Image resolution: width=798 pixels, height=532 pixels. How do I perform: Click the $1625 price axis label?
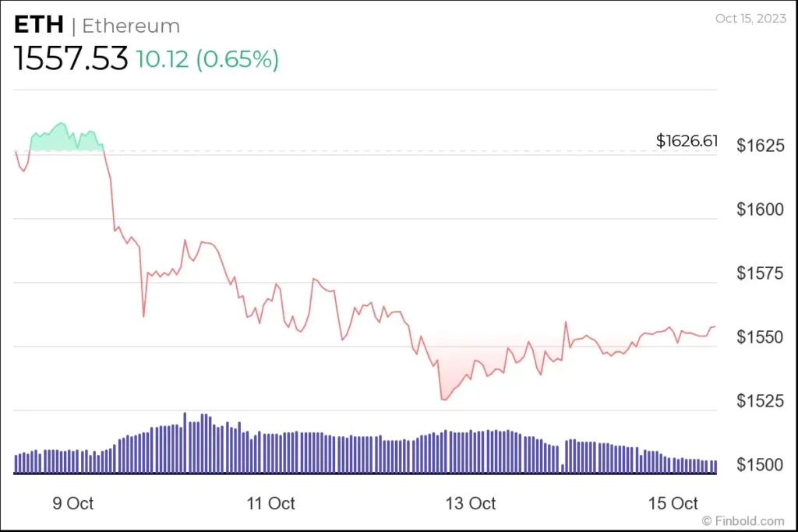[x=760, y=146]
